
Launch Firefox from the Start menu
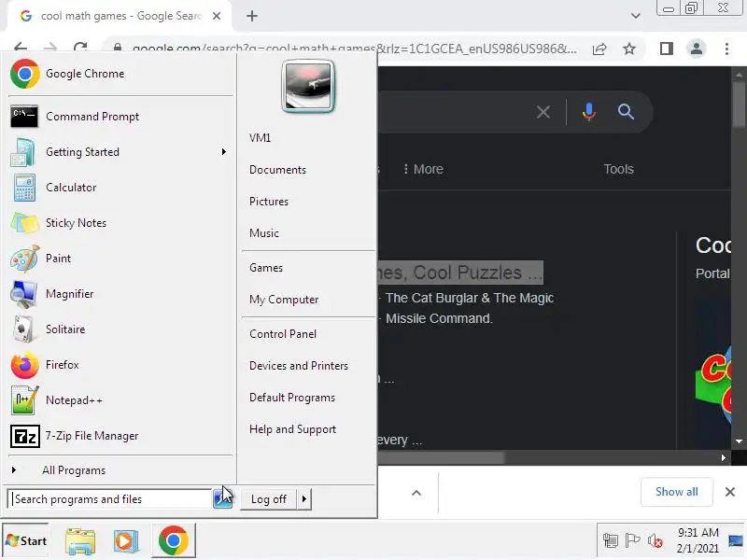click(x=120, y=365)
